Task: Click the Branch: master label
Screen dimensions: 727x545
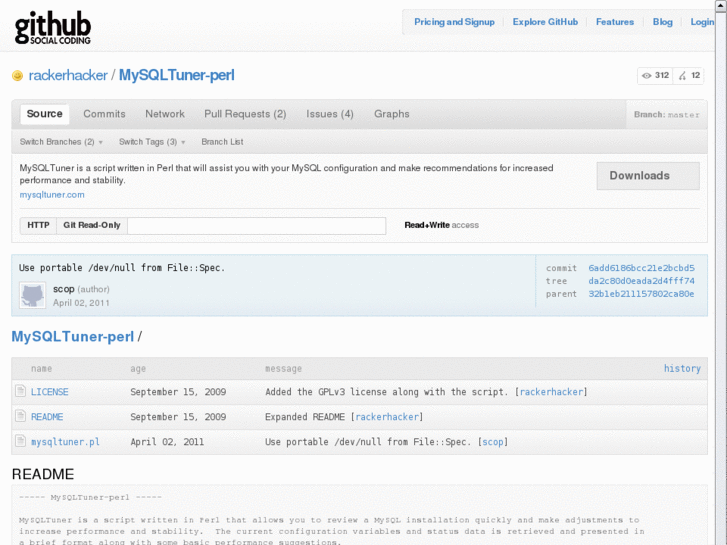Action: (x=667, y=115)
